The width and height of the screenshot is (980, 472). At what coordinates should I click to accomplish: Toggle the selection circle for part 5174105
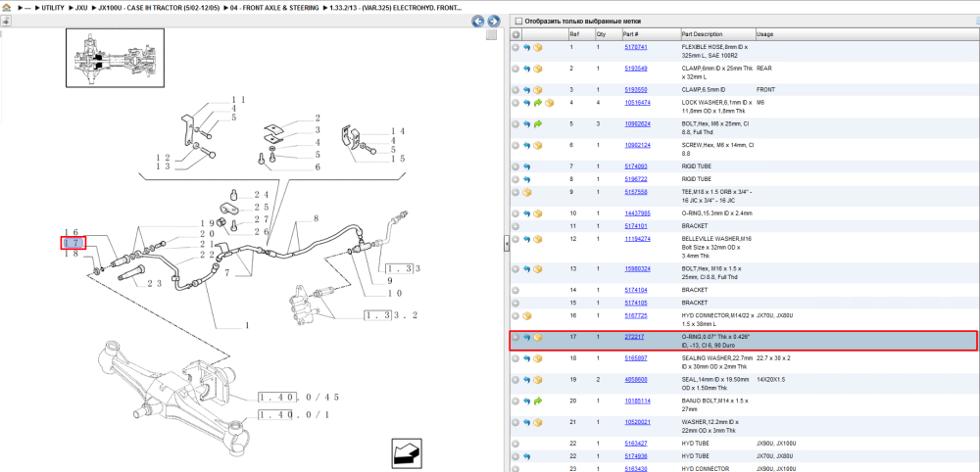pyautogui.click(x=515, y=303)
